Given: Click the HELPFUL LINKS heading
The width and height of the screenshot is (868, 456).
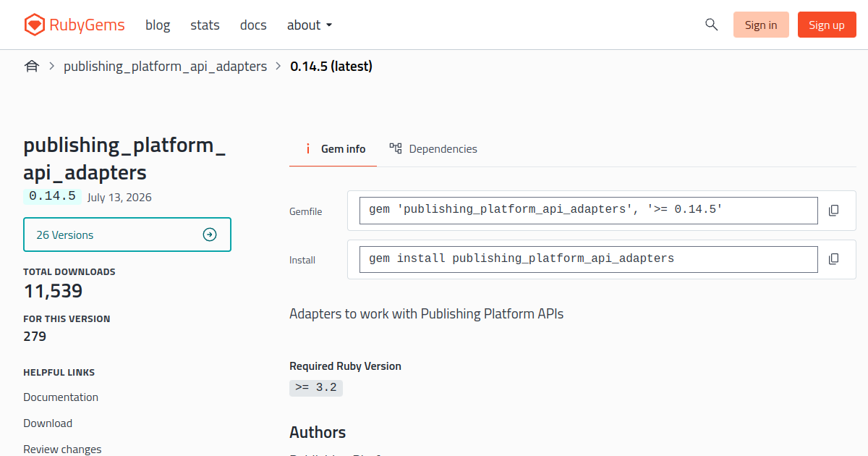Looking at the screenshot, I should pos(59,373).
